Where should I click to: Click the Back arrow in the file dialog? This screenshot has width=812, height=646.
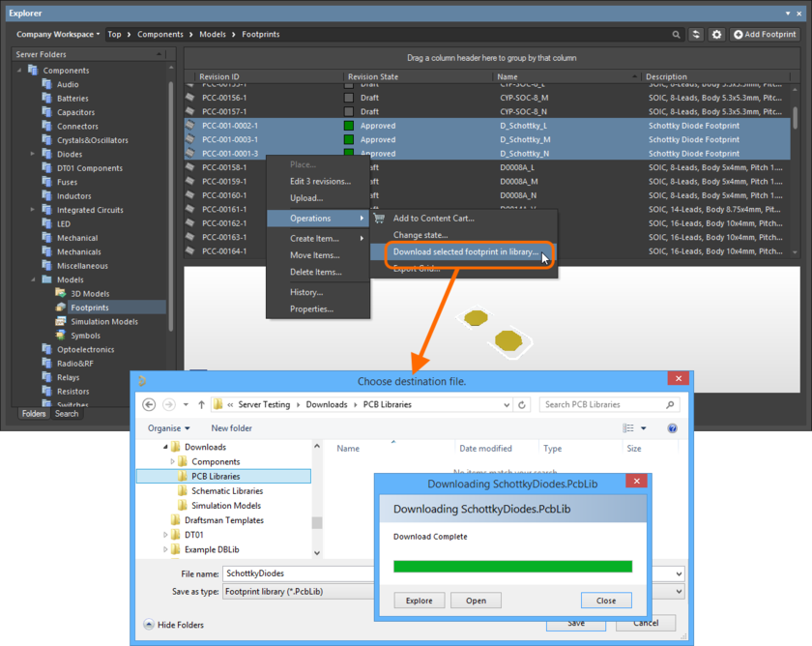click(149, 404)
